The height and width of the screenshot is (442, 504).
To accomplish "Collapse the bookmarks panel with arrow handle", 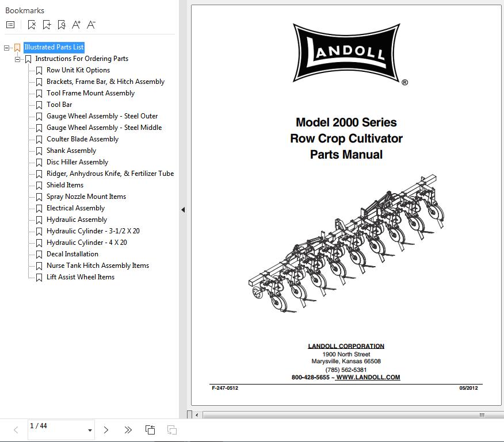I will pyautogui.click(x=183, y=210).
